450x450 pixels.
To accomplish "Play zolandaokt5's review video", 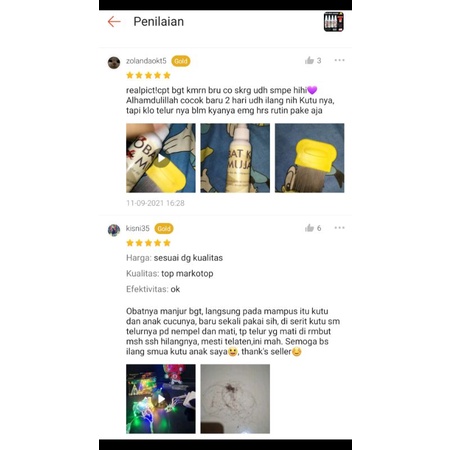I will (161, 158).
